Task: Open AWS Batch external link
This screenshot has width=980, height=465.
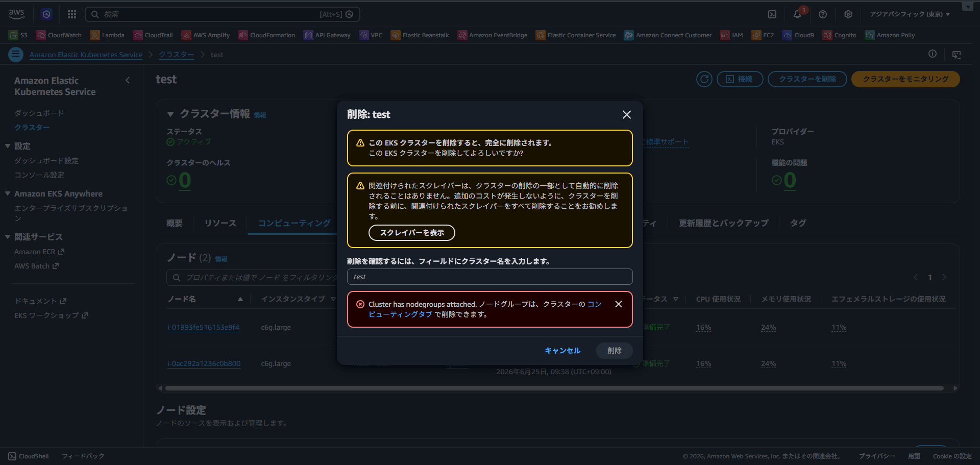Action: pos(37,266)
